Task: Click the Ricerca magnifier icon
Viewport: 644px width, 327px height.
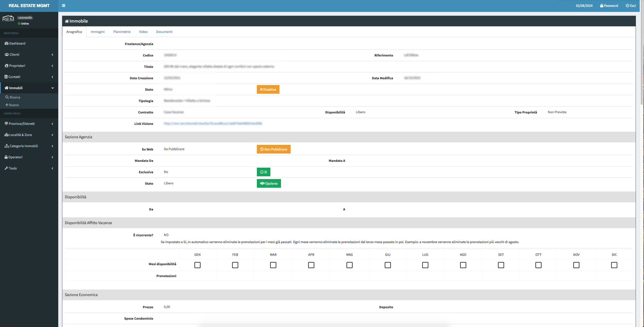Action: 7,97
